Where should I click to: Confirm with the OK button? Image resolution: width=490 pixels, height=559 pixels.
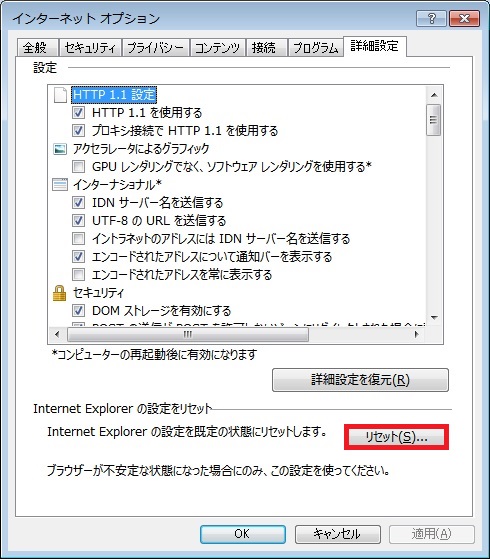(243, 534)
